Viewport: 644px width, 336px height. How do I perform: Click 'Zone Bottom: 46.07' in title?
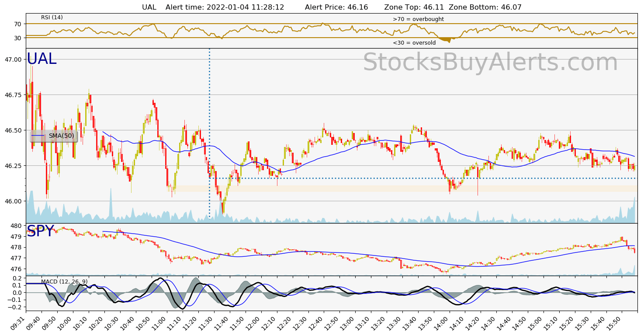coord(485,7)
